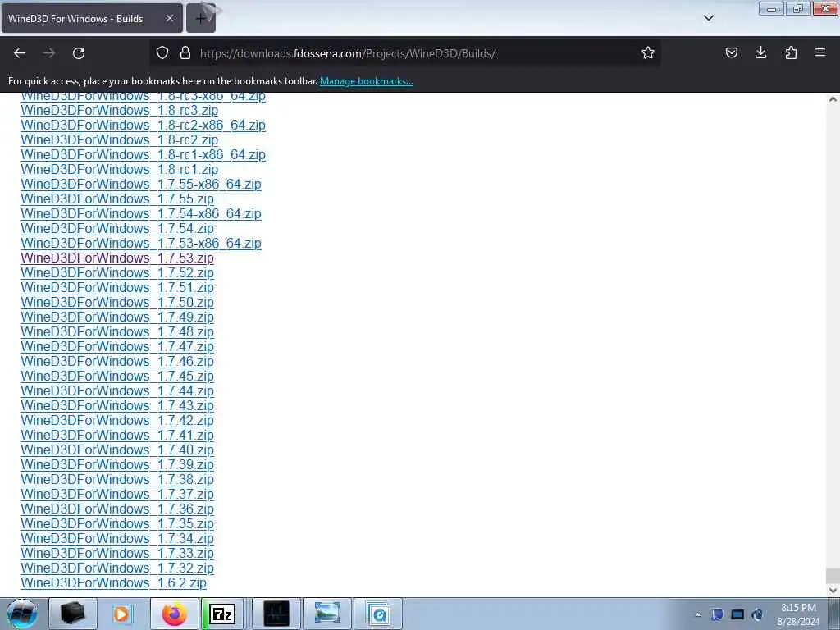Screen dimensions: 840x630
Task: Open picture viewer taskbar icon
Action: (x=327, y=614)
